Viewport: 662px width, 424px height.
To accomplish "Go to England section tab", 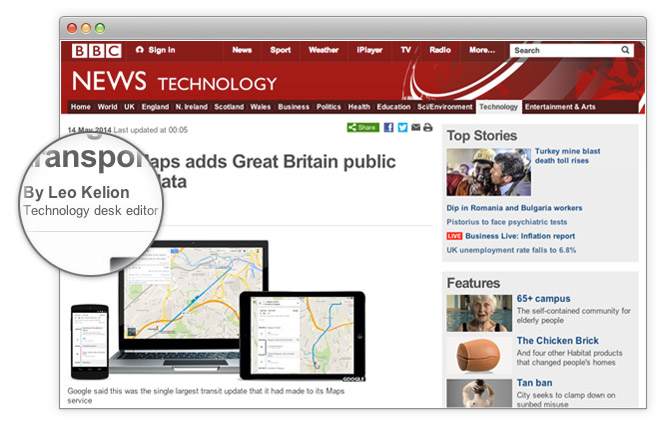I will pyautogui.click(x=155, y=107).
